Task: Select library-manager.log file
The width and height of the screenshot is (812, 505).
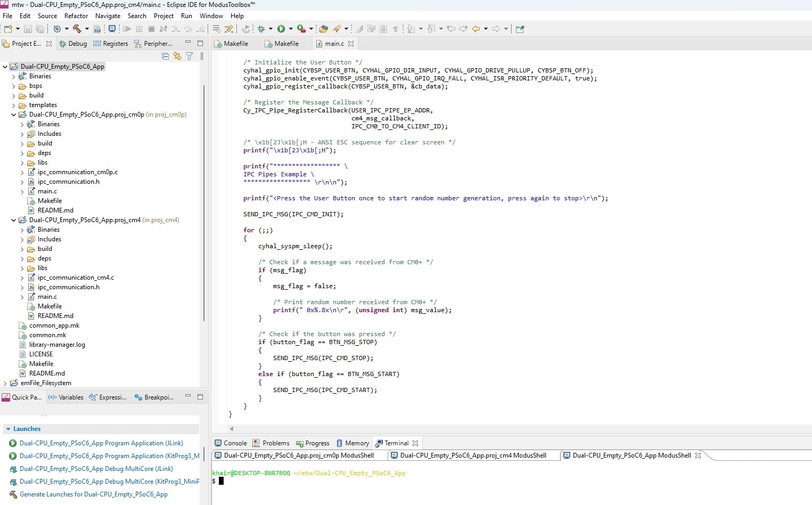Action: click(x=57, y=345)
